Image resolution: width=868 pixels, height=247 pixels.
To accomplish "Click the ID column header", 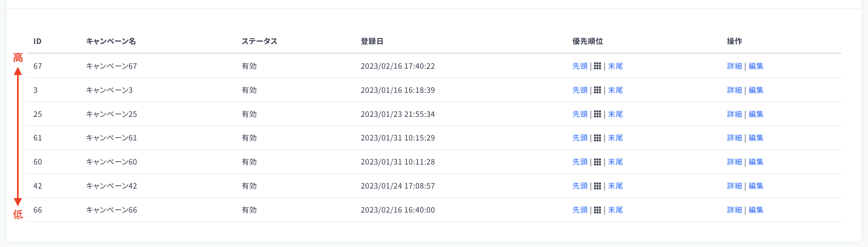I will [37, 41].
